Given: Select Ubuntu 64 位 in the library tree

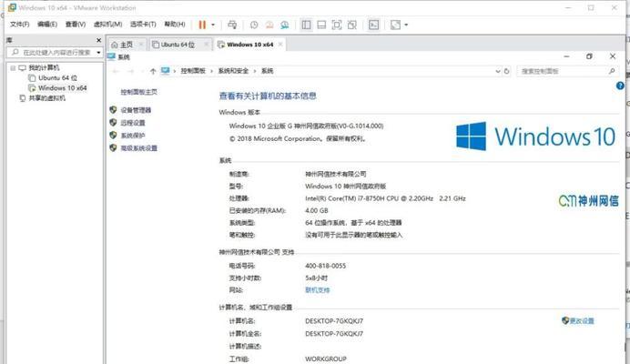Looking at the screenshot, I should 57,78.
